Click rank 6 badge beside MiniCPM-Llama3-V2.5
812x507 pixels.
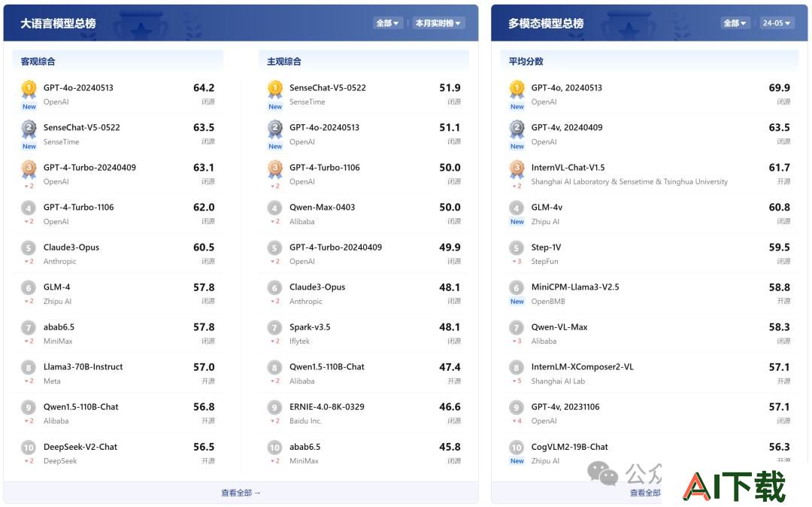[x=517, y=288]
